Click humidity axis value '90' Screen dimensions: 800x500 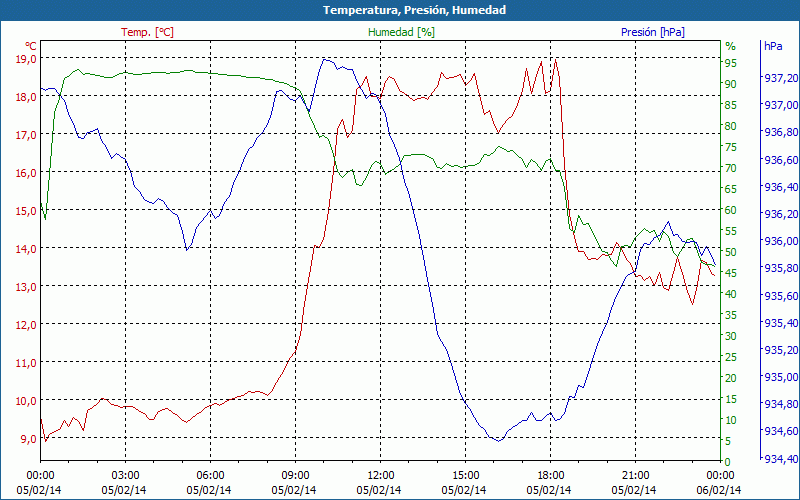pyautogui.click(x=731, y=84)
